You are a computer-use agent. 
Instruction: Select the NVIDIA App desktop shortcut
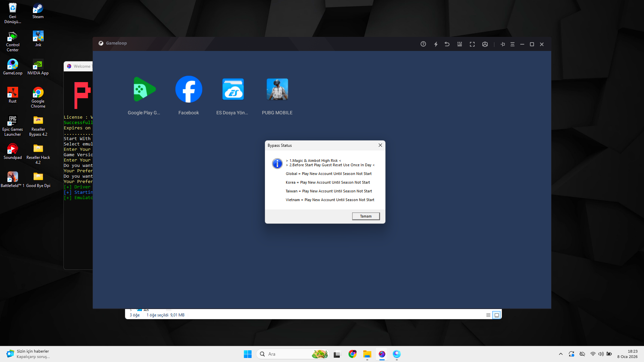tap(38, 67)
